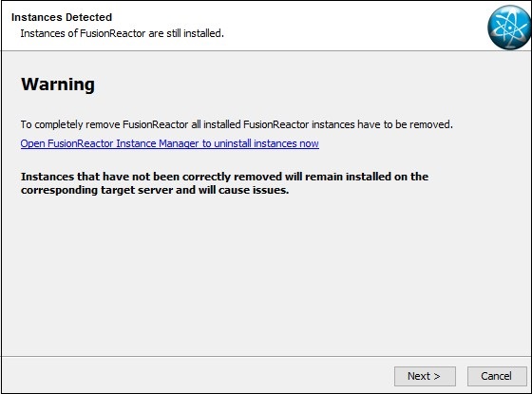Image resolution: width=532 pixels, height=394 pixels.
Task: Select the 'Instances Detected' header title
Action: click(x=62, y=17)
